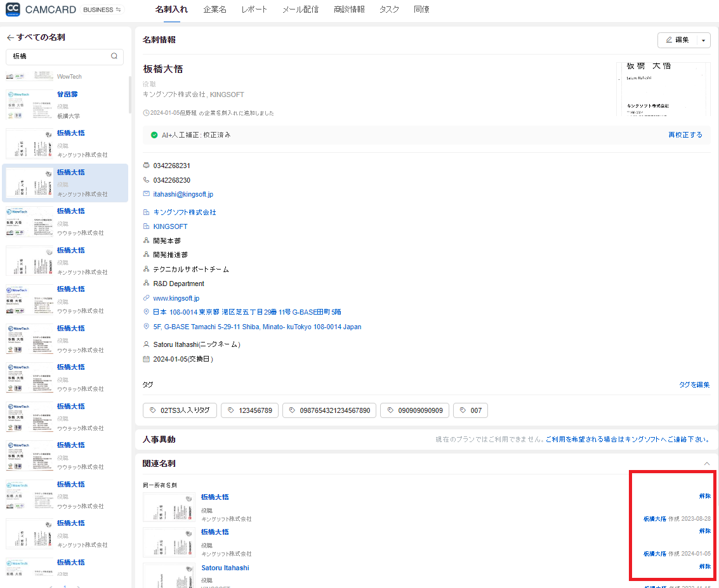The image size is (719, 588).
Task: Click the org icon beside 開発推進部
Action: pyautogui.click(x=147, y=254)
